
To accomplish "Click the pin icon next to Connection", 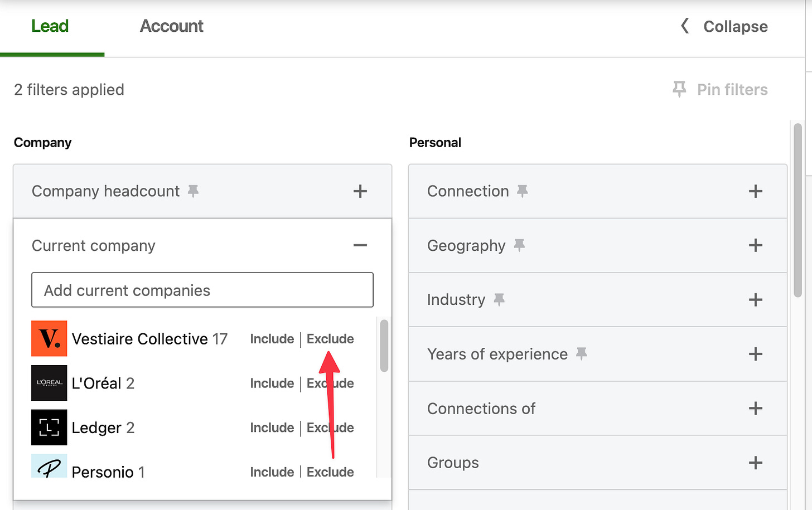I will (522, 191).
